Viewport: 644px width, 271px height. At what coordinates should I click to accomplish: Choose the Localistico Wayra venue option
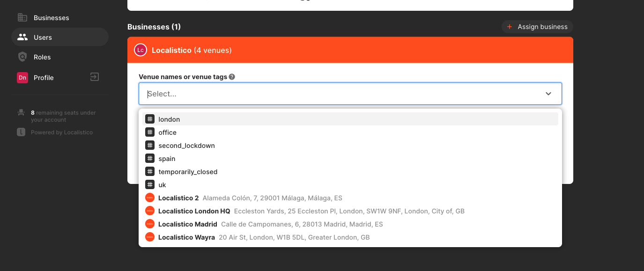(350, 237)
